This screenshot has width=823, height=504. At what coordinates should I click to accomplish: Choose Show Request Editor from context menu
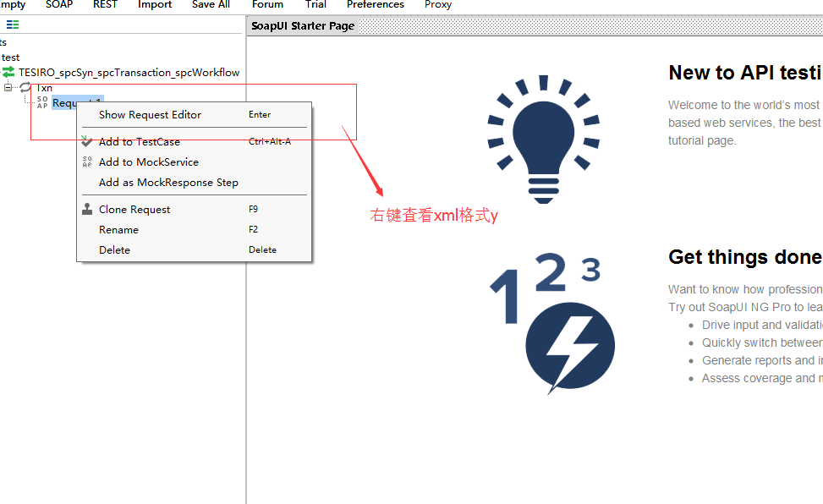coord(195,114)
